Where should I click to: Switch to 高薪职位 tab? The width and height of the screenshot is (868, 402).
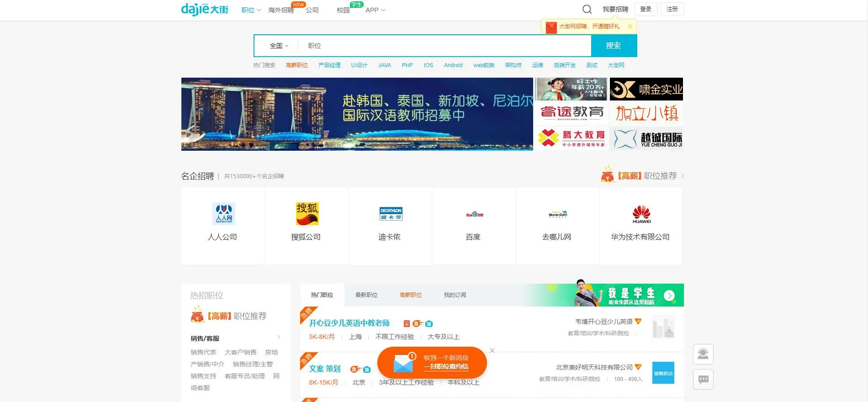coord(411,295)
